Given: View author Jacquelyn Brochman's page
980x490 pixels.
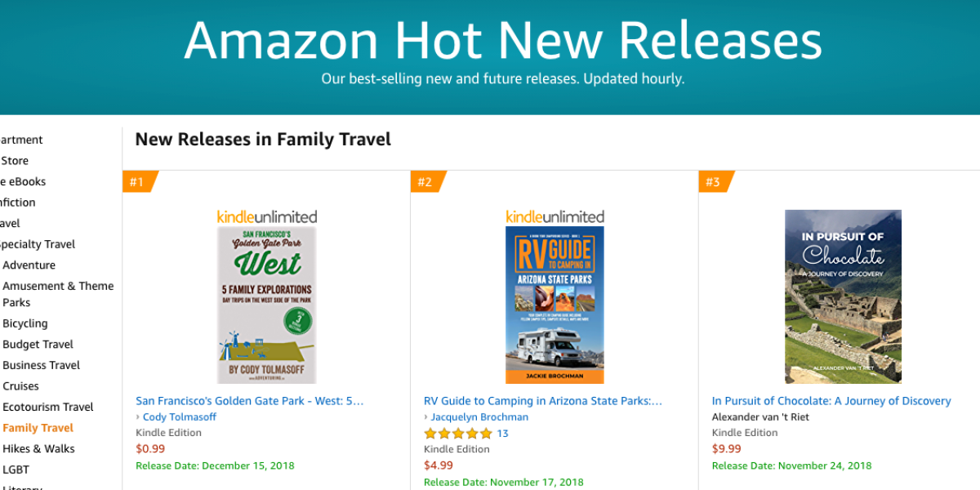Looking at the screenshot, I should coord(479,416).
